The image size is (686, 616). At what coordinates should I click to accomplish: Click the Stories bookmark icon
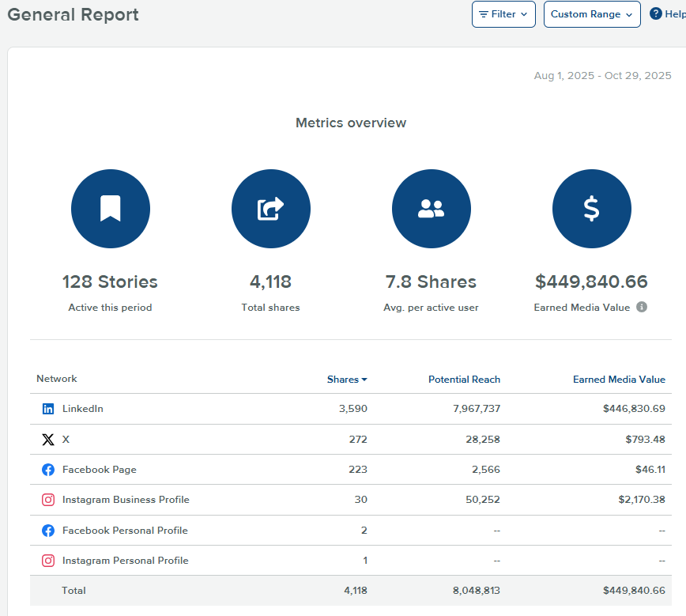coord(111,208)
